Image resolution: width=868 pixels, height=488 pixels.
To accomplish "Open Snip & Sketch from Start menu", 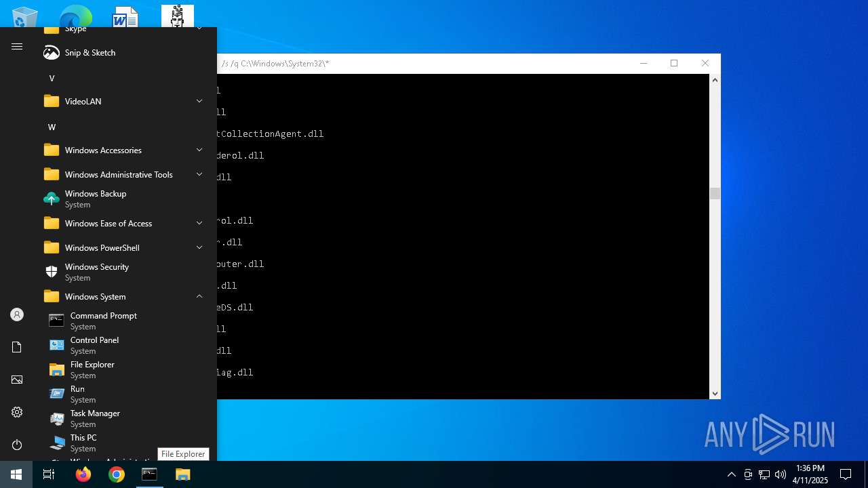I will [x=122, y=53].
